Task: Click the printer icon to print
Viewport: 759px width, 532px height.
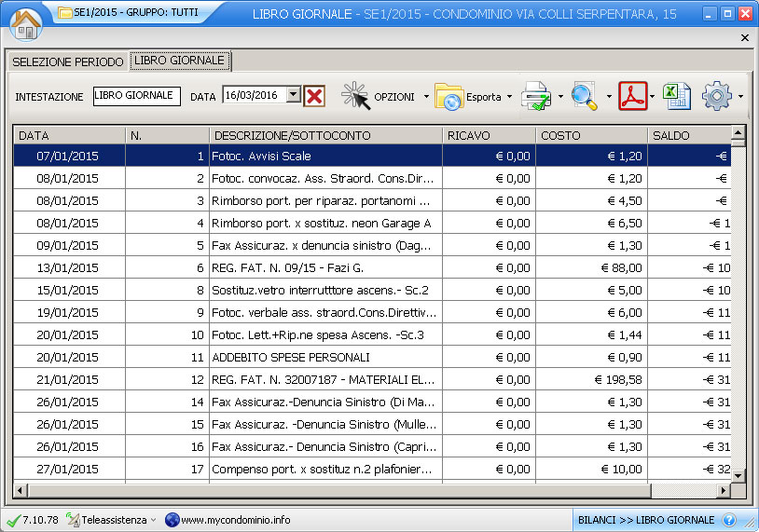Action: coord(536,96)
